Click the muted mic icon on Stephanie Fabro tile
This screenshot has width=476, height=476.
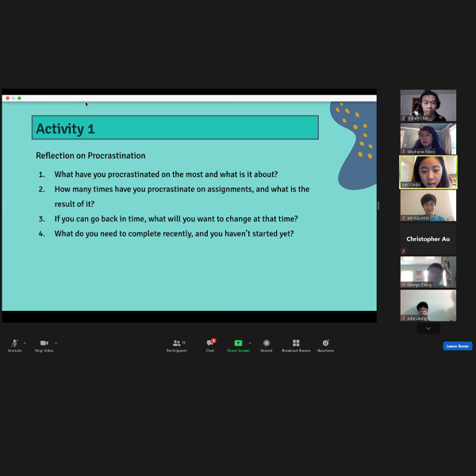404,152
